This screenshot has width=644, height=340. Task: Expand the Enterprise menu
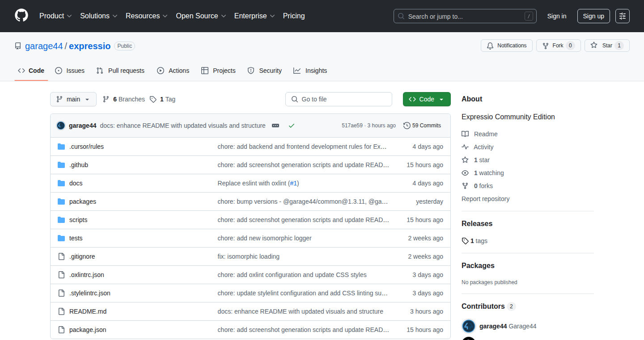click(254, 16)
